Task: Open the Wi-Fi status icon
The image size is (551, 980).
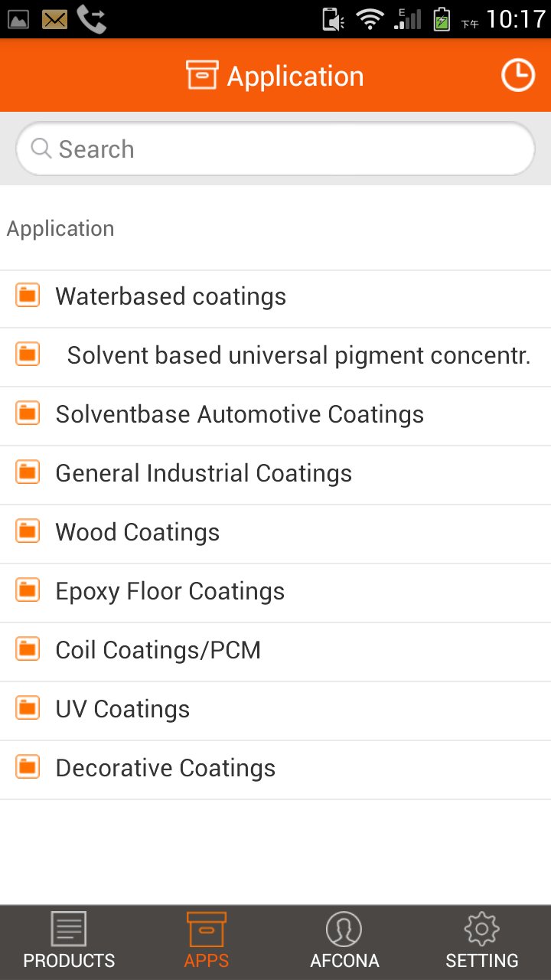Action: click(x=370, y=19)
